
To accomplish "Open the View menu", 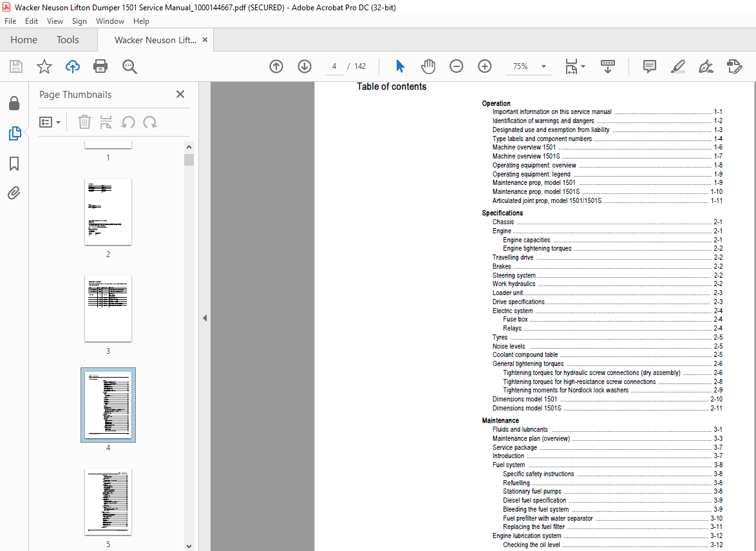I will pos(55,21).
